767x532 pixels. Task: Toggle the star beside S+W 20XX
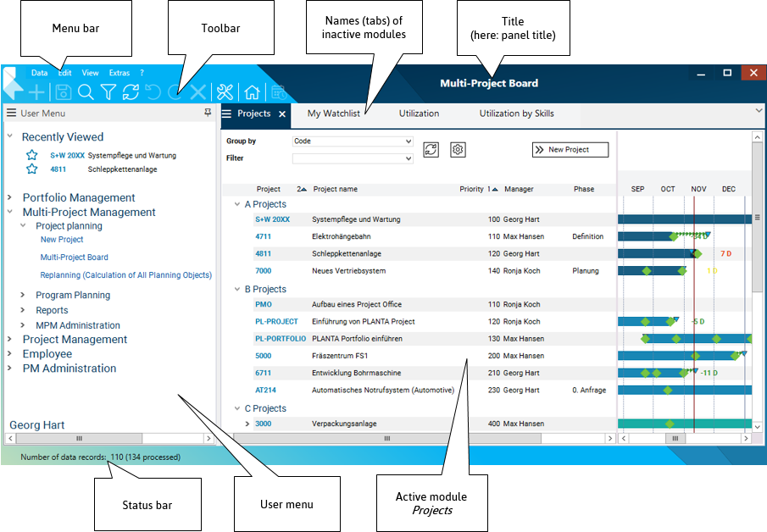[x=31, y=155]
